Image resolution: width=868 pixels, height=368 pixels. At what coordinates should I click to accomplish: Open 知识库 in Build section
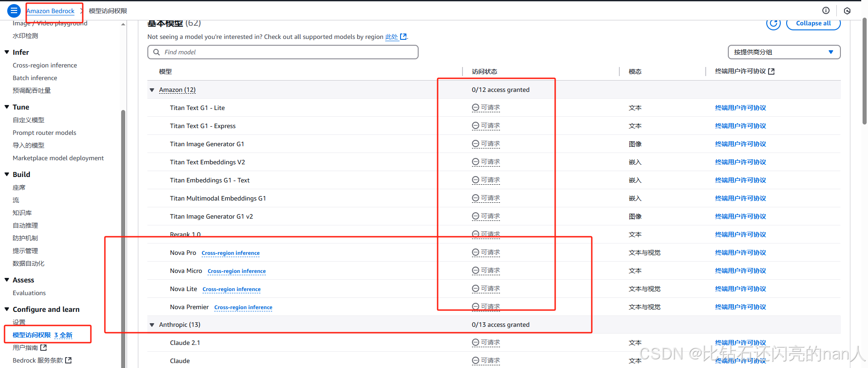coord(22,213)
